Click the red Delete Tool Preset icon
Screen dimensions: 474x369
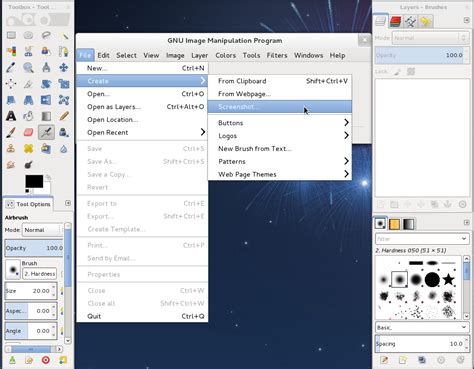pos(46,360)
